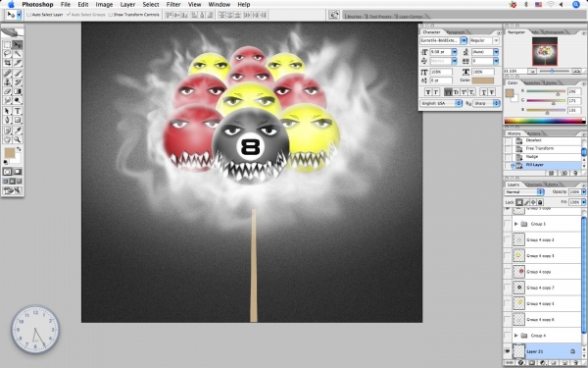Toggle All Caps in Character panel
588x368 pixels.
tap(448, 92)
